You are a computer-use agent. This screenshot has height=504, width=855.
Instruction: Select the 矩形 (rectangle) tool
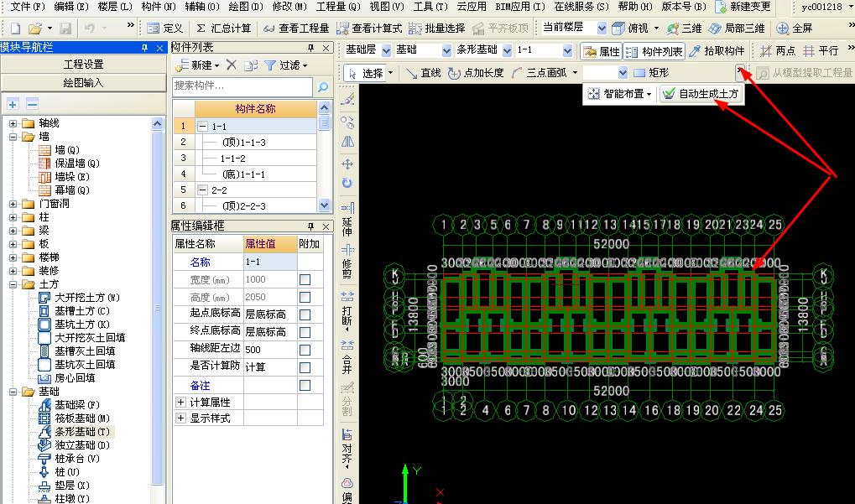(651, 72)
